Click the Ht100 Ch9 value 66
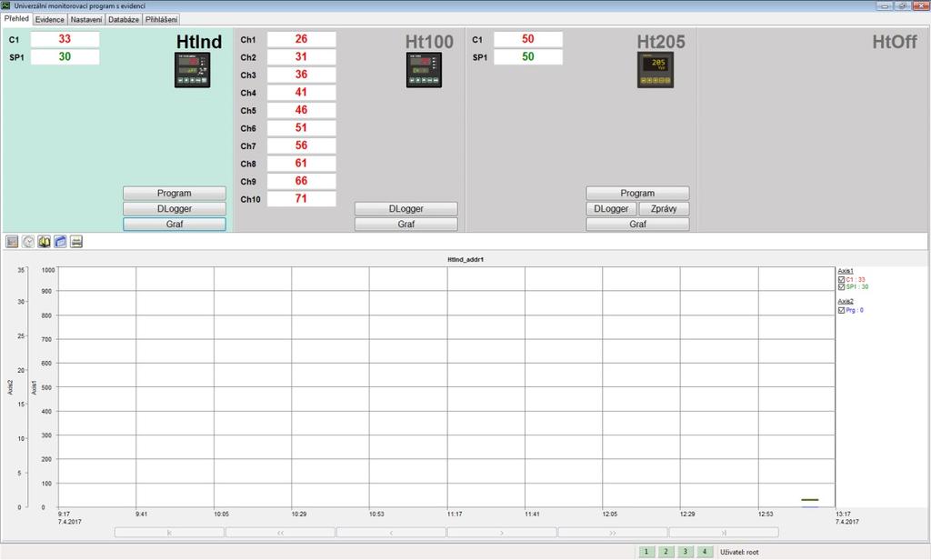Viewport: 931px width, 560px height. tap(301, 181)
